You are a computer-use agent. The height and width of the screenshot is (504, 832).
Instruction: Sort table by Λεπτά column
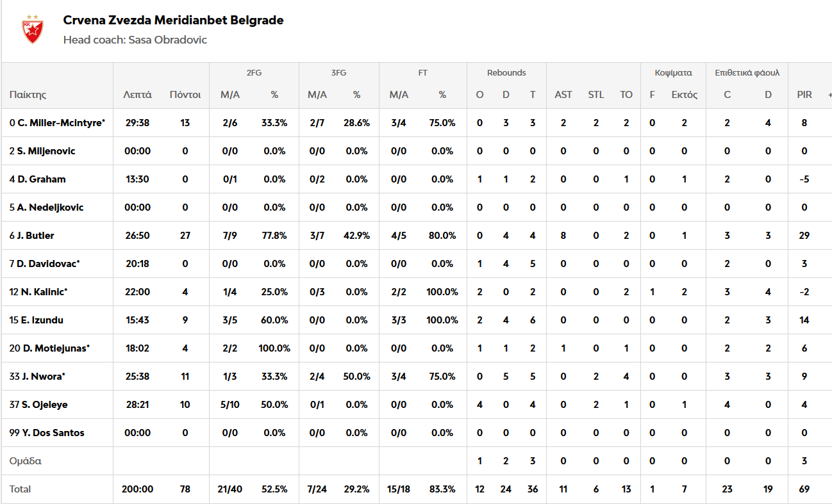coord(137,95)
